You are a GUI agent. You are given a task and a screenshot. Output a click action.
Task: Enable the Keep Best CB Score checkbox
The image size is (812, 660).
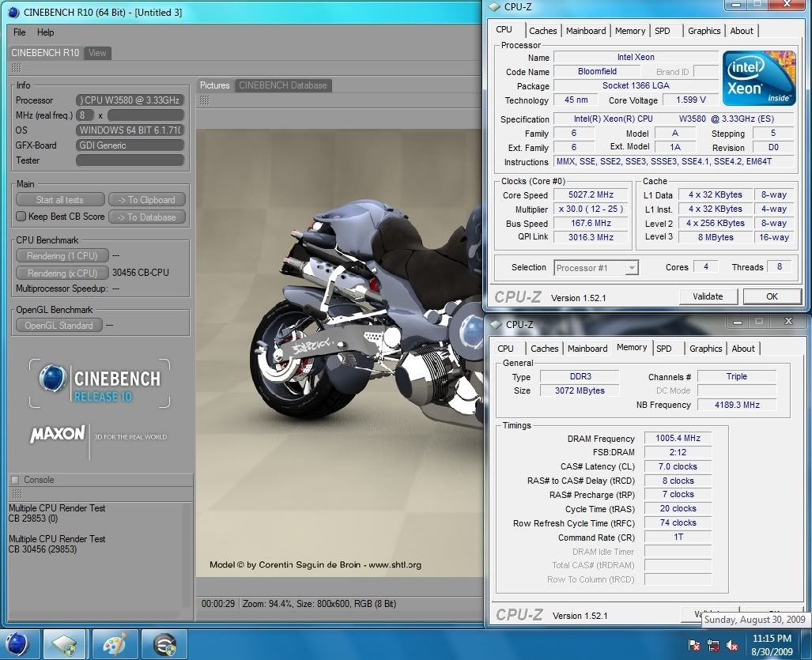click(21, 217)
